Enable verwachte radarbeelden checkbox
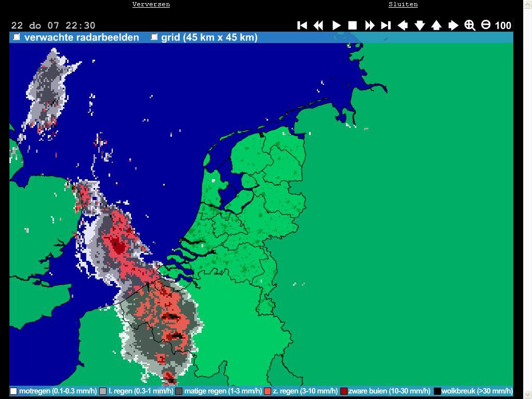The width and height of the screenshot is (532, 399). [x=16, y=37]
